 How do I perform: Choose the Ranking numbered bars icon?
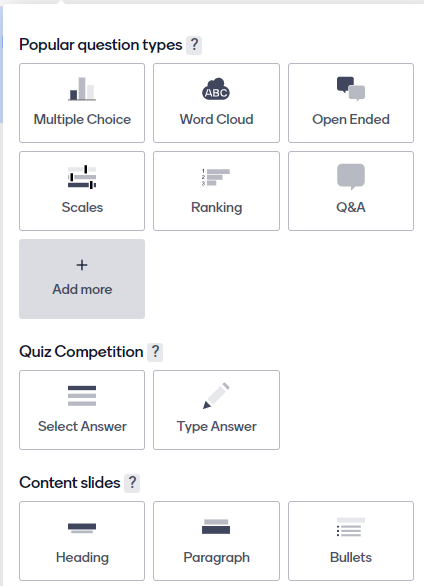pos(216,177)
